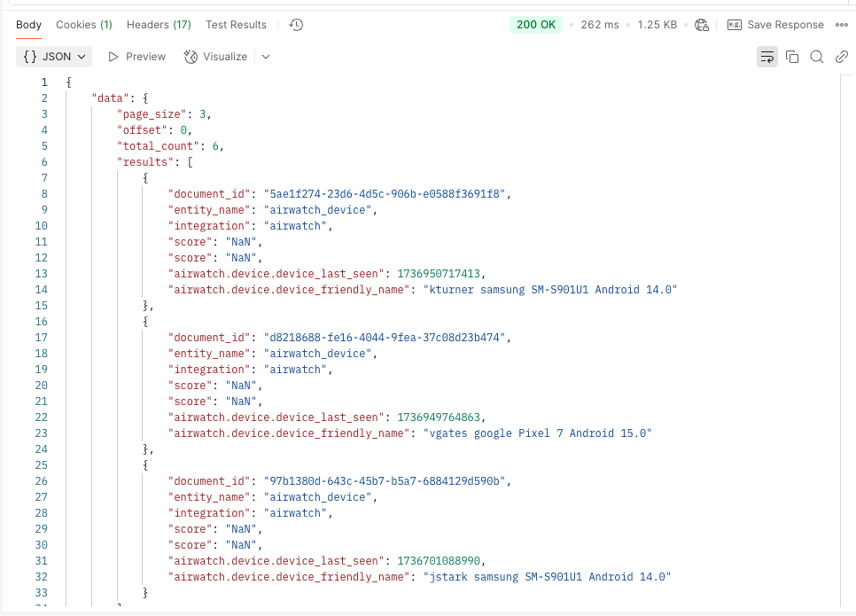Click the 200 OK status badge

535,24
